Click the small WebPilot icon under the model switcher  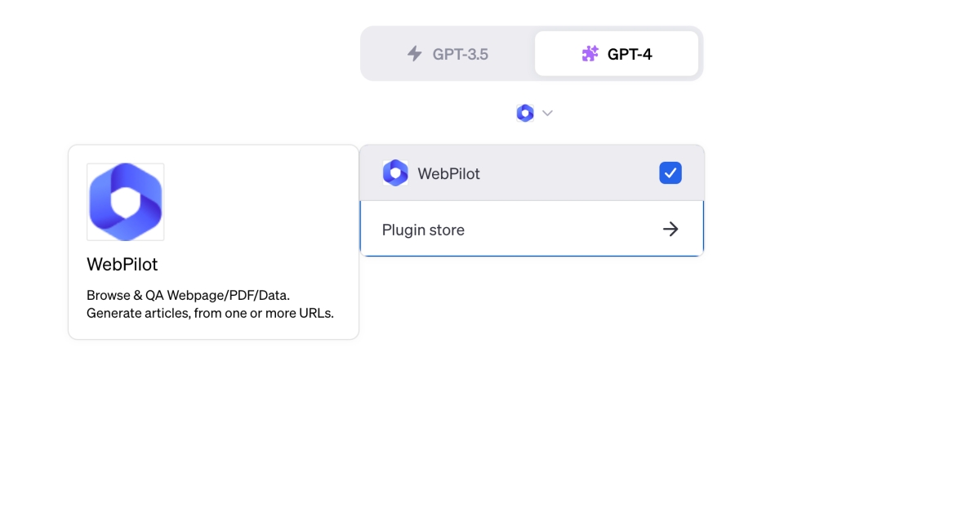point(525,114)
